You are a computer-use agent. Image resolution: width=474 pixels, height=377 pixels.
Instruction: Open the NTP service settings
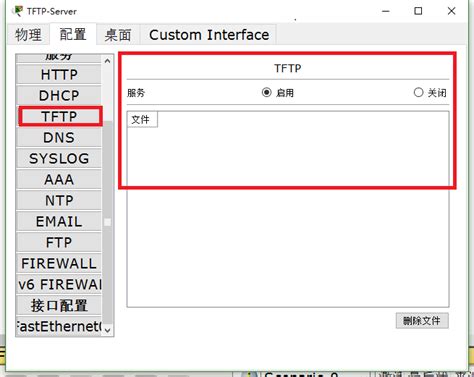coord(59,201)
